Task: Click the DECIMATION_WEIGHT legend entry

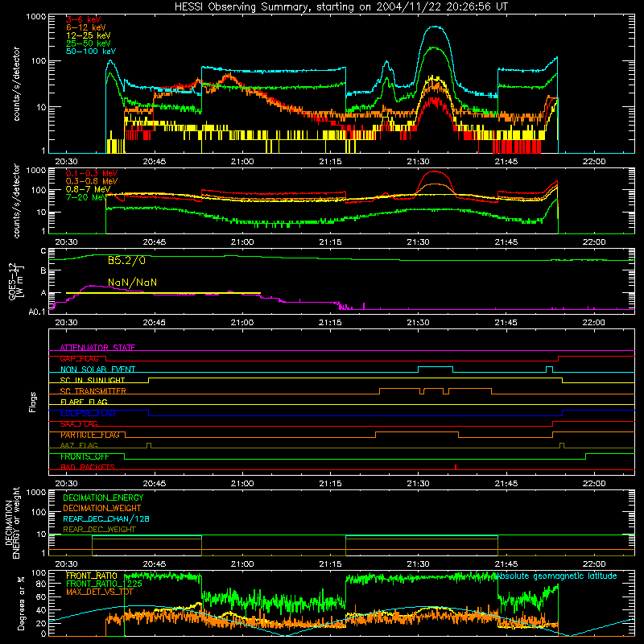Action: [x=102, y=508]
